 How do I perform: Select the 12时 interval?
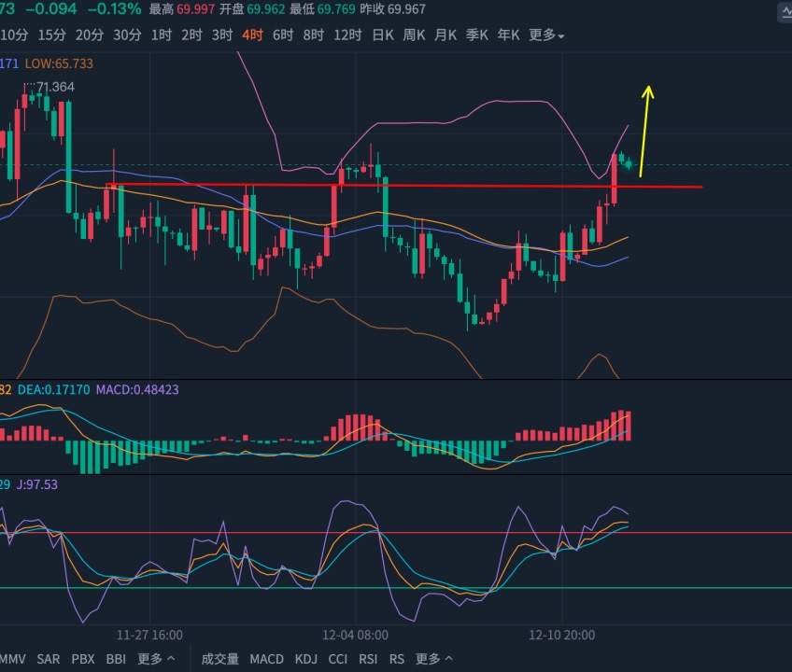(347, 35)
